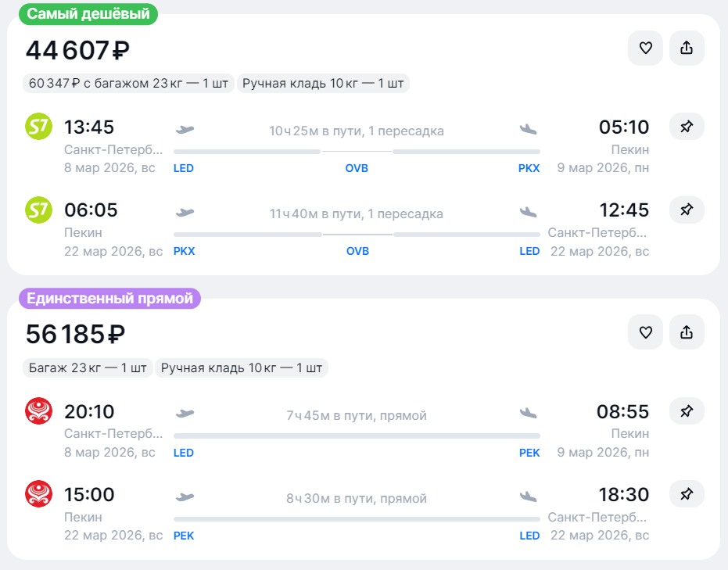This screenshot has width=728, height=570.
Task: Open the Самый дешёвый badge
Action: [x=88, y=14]
